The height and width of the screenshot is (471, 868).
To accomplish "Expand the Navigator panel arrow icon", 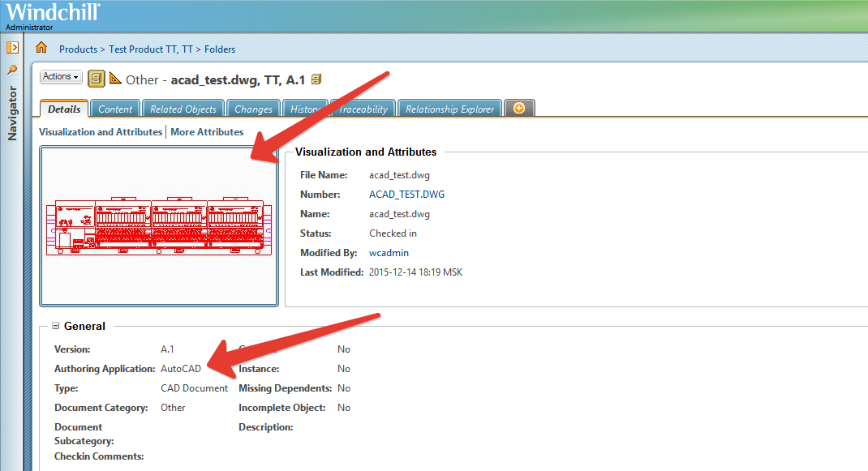I will click(13, 48).
